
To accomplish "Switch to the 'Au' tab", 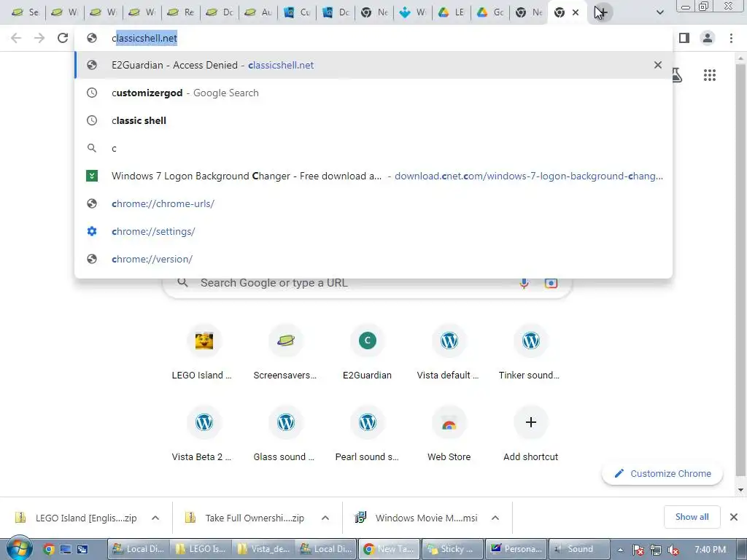I will click(x=258, y=12).
